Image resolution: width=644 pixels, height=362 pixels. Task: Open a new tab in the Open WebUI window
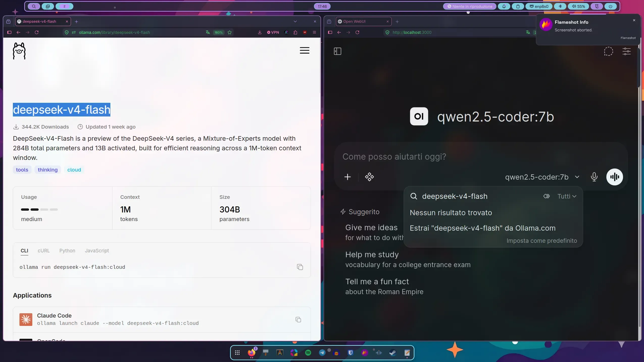(397, 21)
